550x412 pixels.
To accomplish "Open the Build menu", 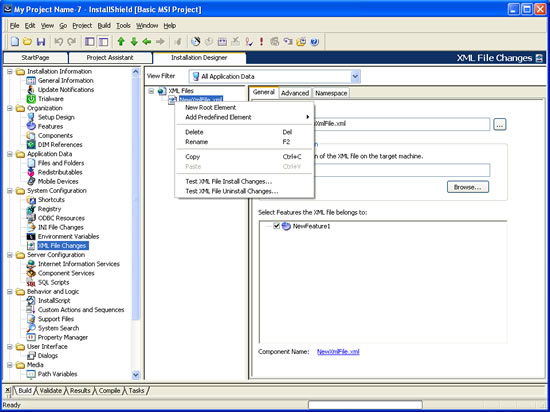I will click(x=104, y=26).
